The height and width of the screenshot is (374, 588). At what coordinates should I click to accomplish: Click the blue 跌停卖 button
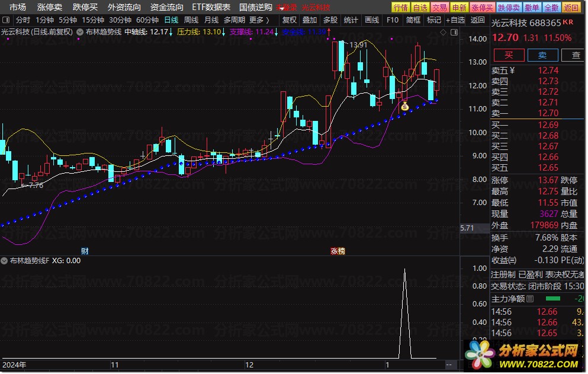click(509, 8)
